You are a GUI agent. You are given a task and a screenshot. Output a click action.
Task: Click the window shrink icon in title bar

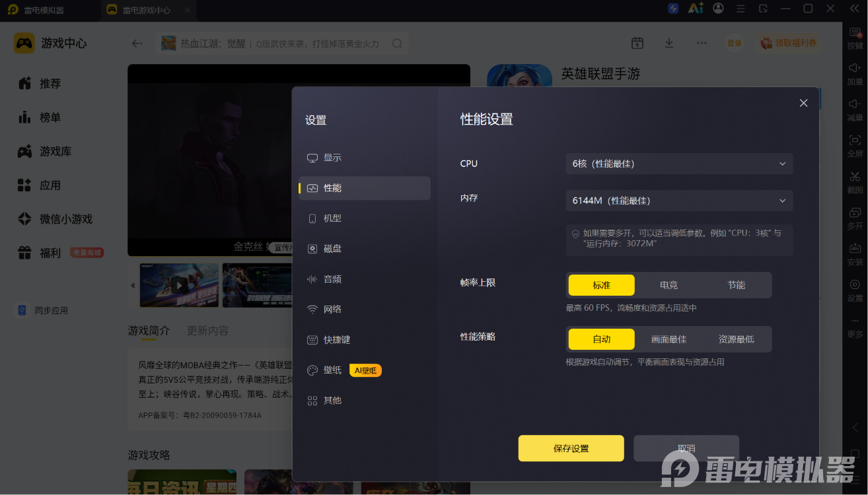(x=763, y=9)
